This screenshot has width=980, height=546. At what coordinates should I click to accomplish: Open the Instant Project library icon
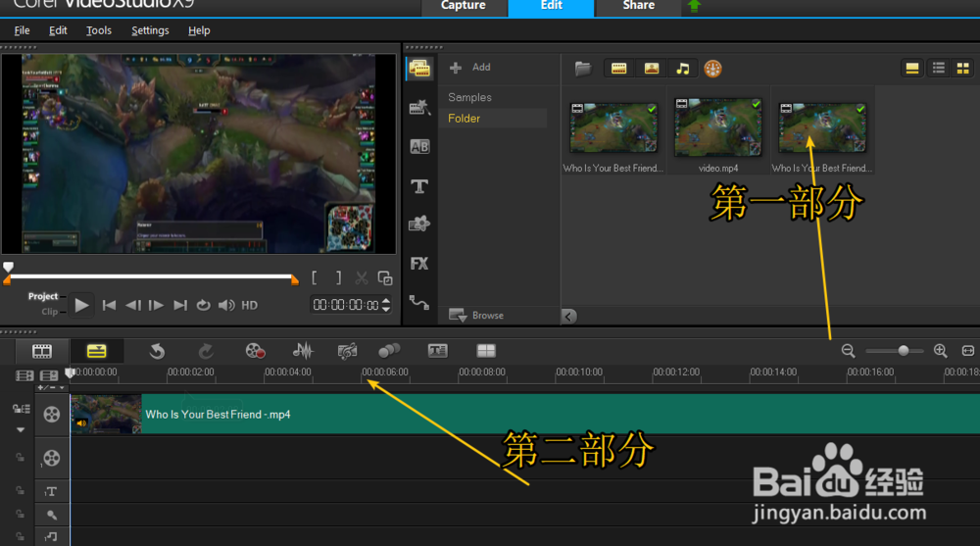click(x=419, y=108)
